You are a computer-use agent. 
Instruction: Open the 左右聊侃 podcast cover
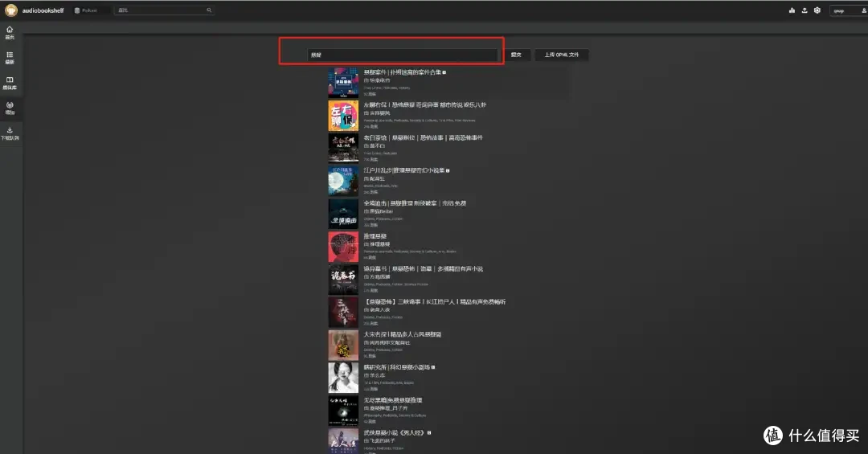343,115
